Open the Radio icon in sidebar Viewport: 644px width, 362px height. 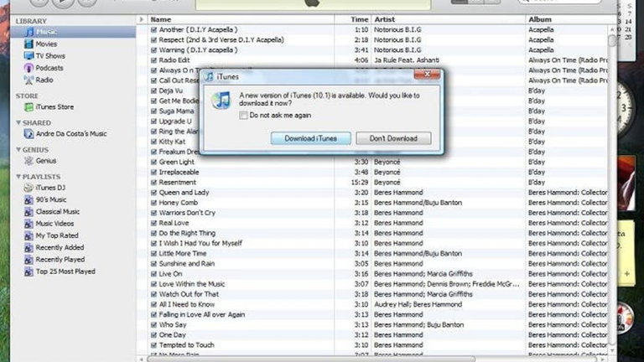tap(29, 80)
